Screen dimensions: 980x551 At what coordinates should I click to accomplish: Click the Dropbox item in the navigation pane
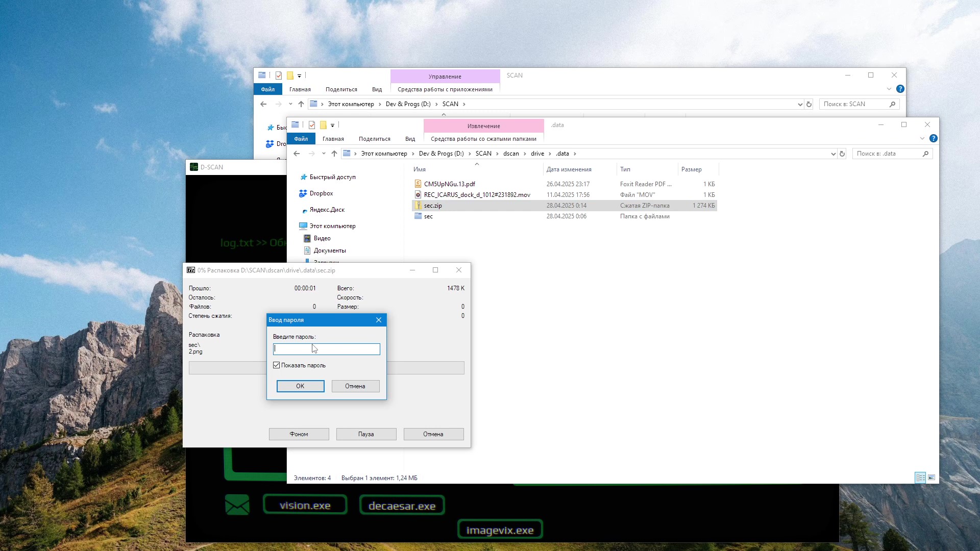(x=321, y=193)
